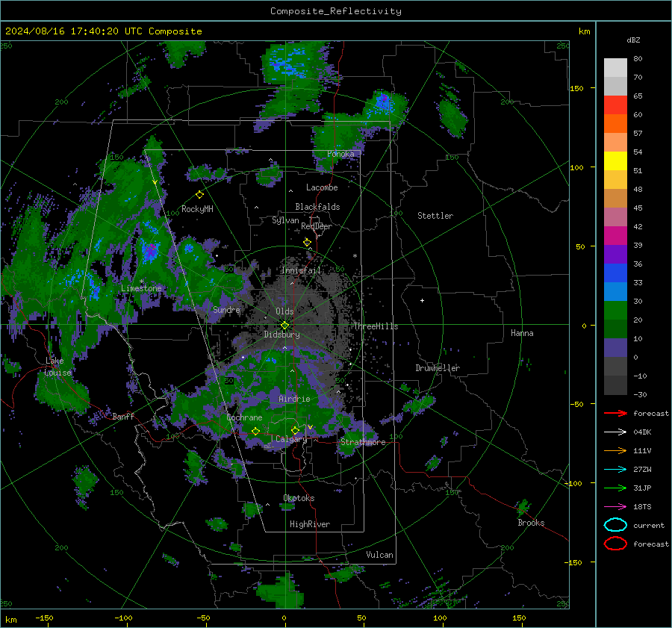Click the Olds city label

284,311
